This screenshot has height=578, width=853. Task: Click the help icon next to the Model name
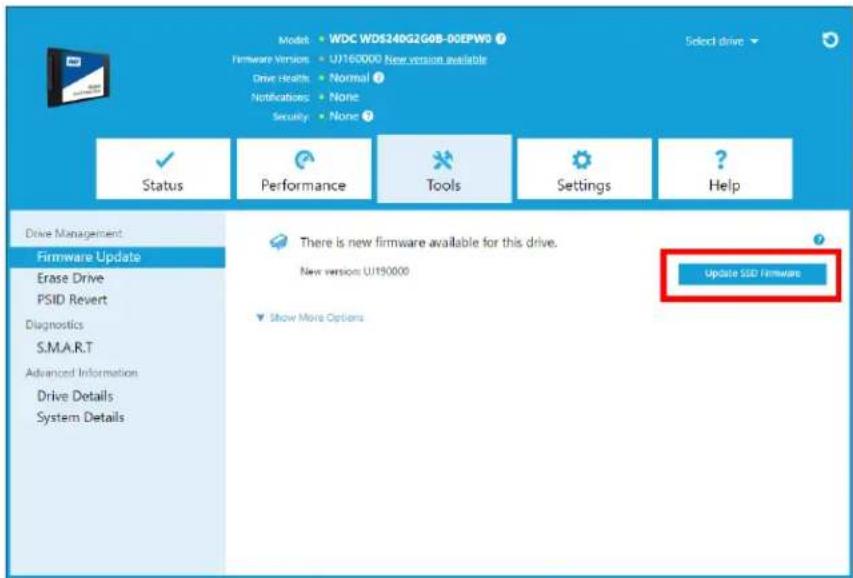[x=501, y=39]
